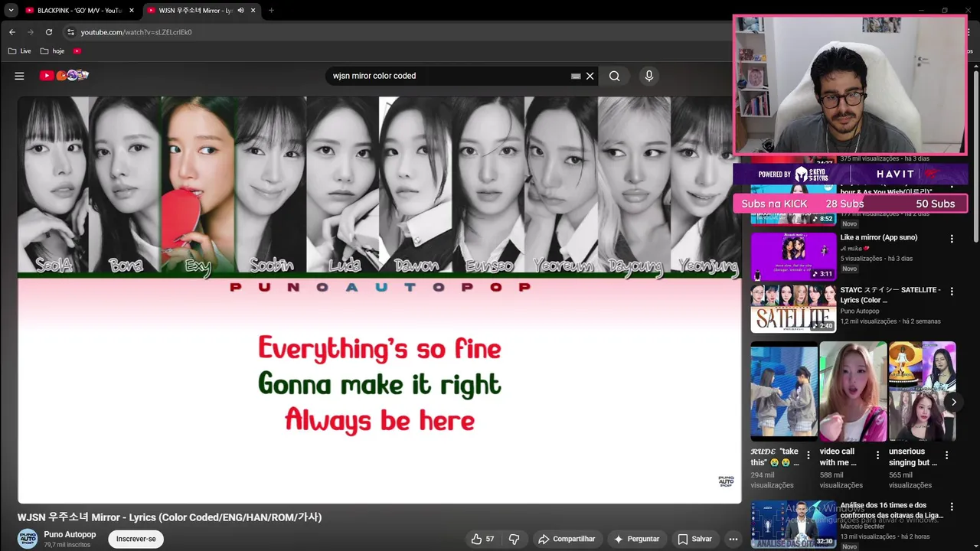Open Puno Autopop channel avatar

click(x=28, y=539)
